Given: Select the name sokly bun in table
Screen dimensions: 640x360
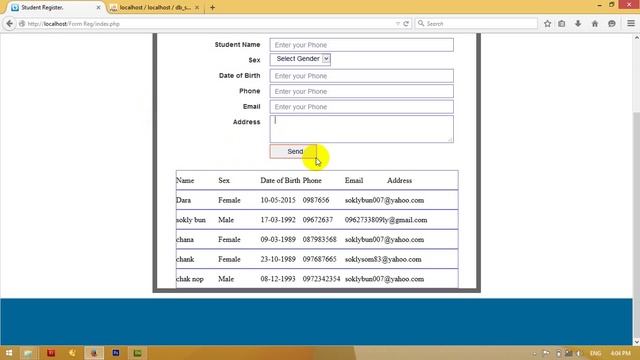Looking at the screenshot, I should [x=191, y=220].
